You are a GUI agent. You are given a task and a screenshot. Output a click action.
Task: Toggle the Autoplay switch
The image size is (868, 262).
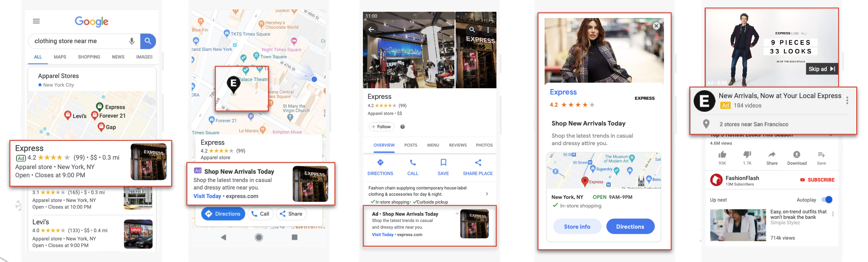point(827,200)
